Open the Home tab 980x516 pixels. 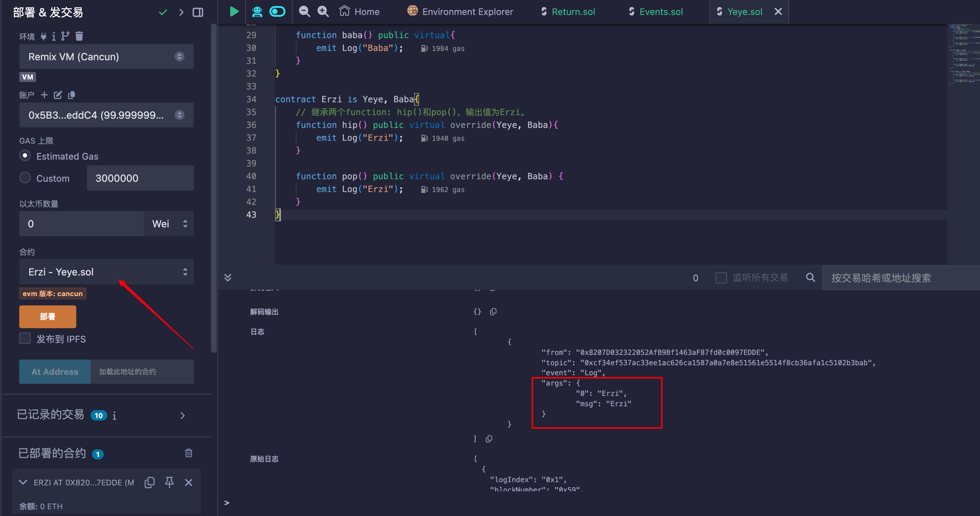coord(359,12)
